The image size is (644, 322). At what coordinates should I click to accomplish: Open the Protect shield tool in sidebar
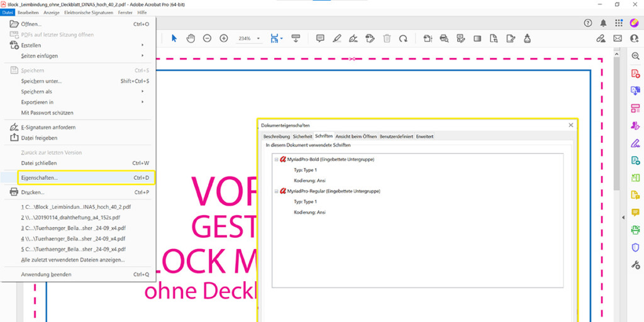coord(635,247)
